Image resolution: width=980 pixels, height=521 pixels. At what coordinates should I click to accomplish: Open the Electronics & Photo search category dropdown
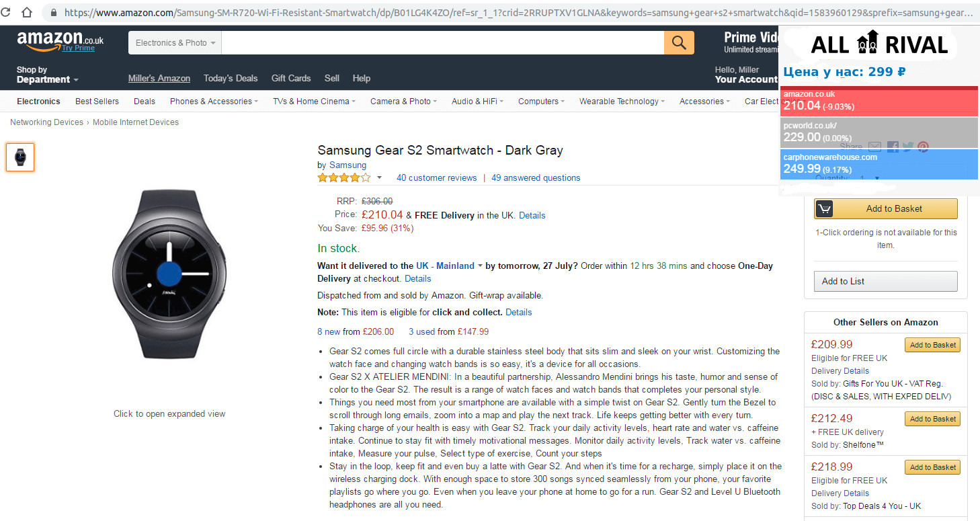click(x=175, y=43)
